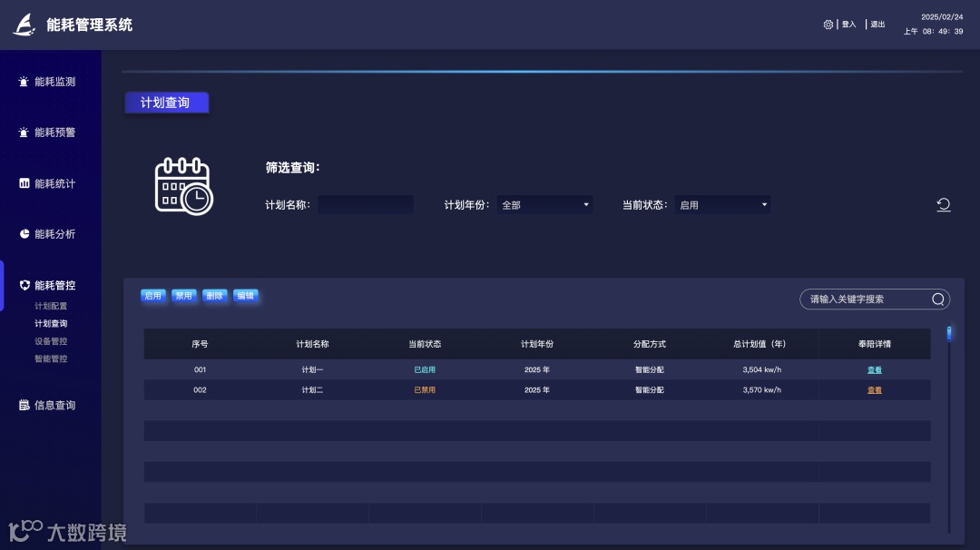Image resolution: width=980 pixels, height=550 pixels.
Task: Open 查看 details for 计划二
Action: [x=875, y=390]
